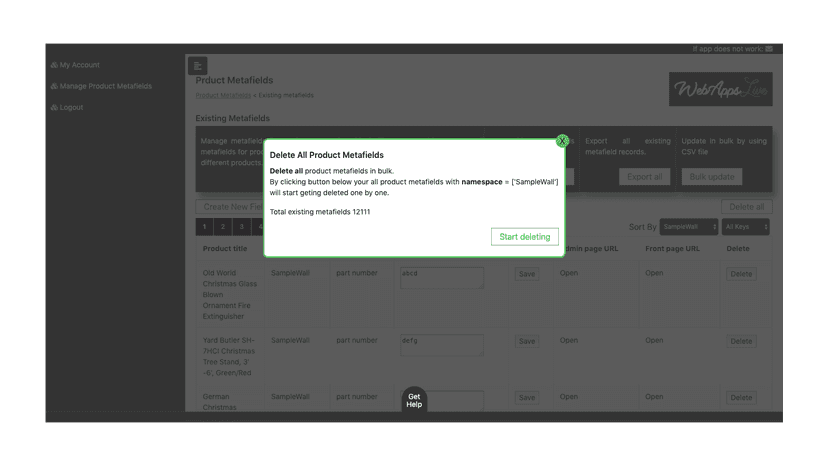Click the Delete all button

[746, 207]
